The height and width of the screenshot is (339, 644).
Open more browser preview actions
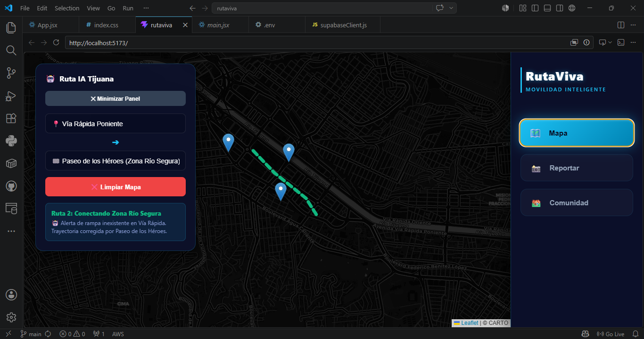[633, 42]
